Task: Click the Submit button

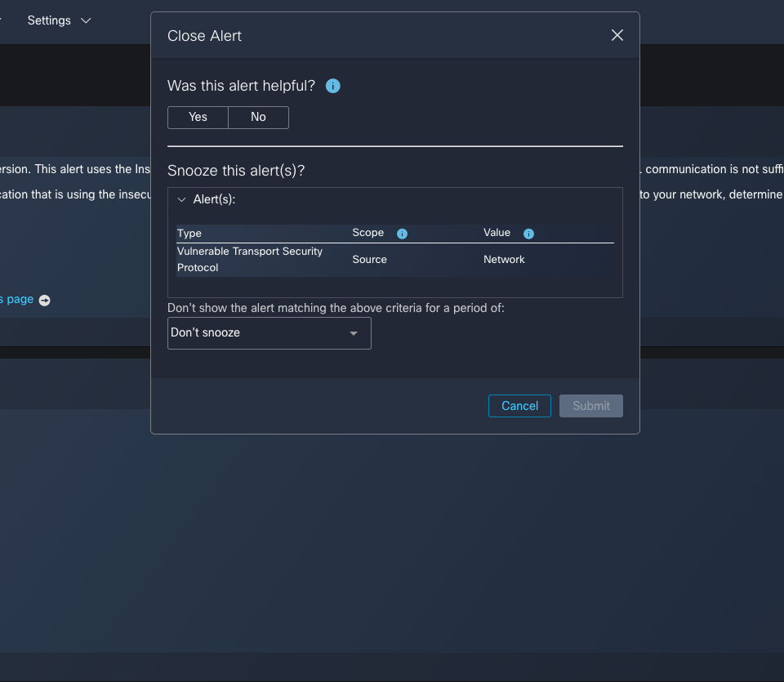Action: [591, 405]
